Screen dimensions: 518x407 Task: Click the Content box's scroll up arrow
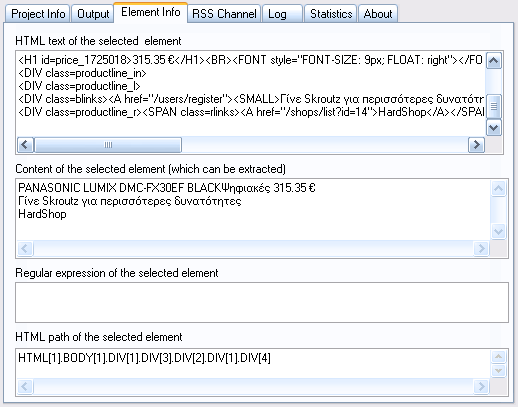(499, 189)
